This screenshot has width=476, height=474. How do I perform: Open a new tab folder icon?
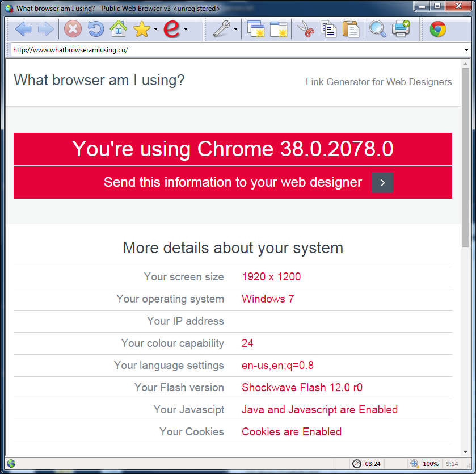pyautogui.click(x=279, y=30)
